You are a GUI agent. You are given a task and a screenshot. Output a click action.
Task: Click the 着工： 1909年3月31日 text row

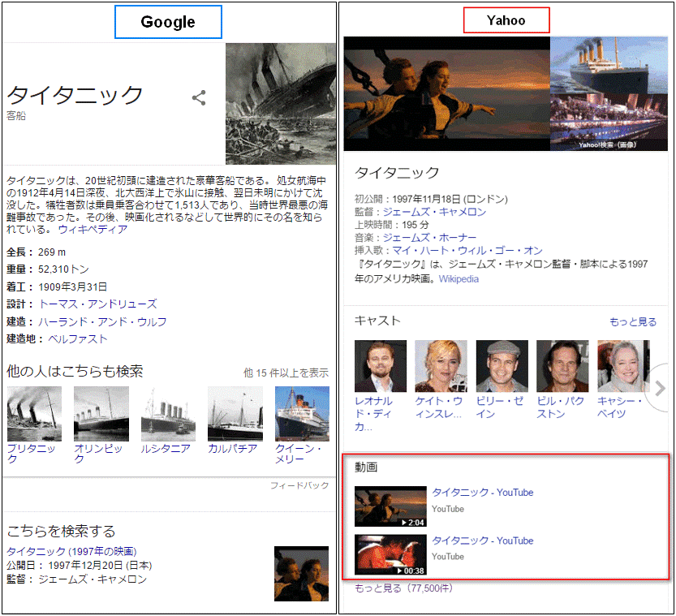point(57,286)
